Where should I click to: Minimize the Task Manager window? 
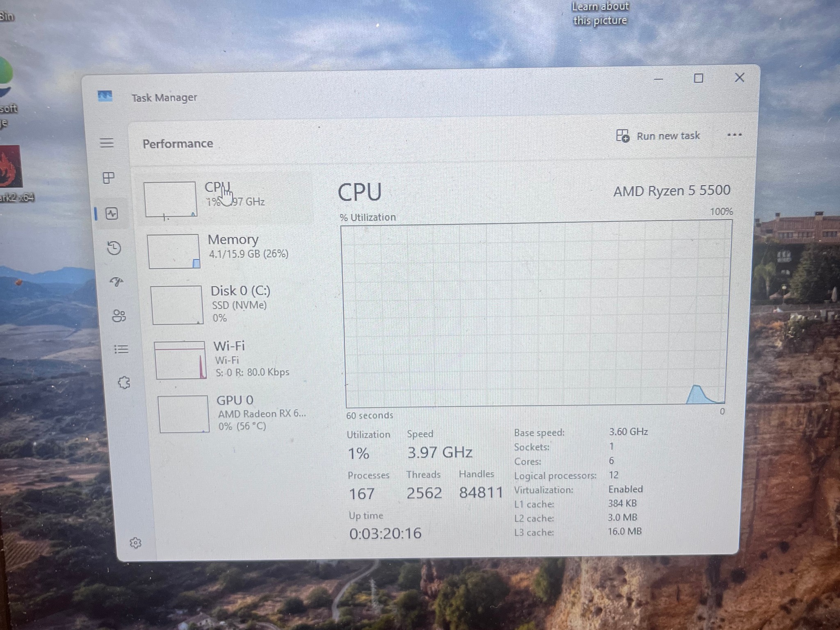pos(658,79)
